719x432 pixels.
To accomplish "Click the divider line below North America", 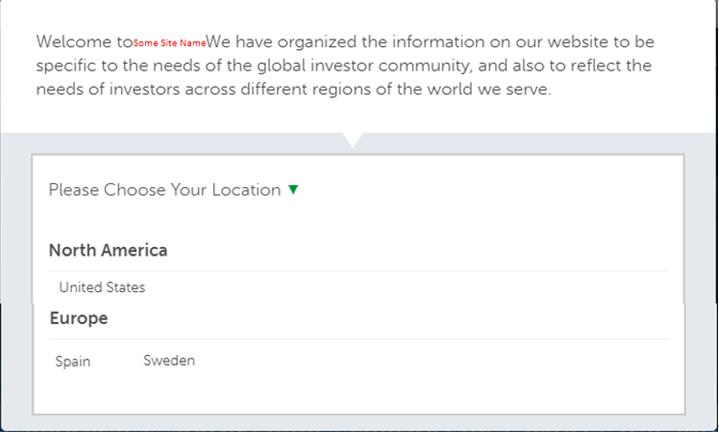I will pyautogui.click(x=358, y=271).
